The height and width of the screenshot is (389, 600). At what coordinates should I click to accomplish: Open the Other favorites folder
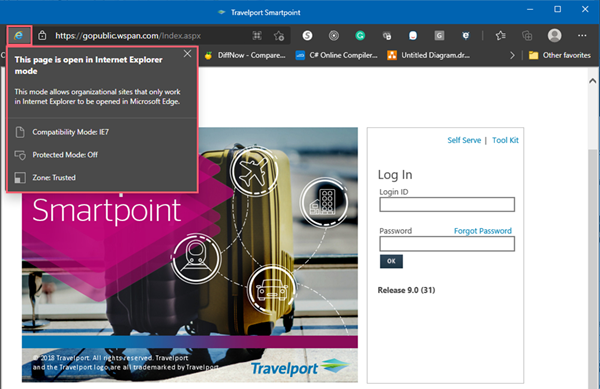tap(559, 55)
